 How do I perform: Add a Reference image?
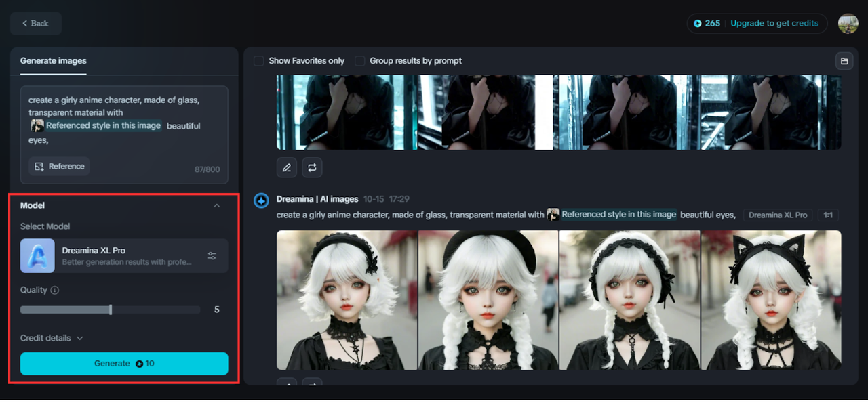pos(59,166)
